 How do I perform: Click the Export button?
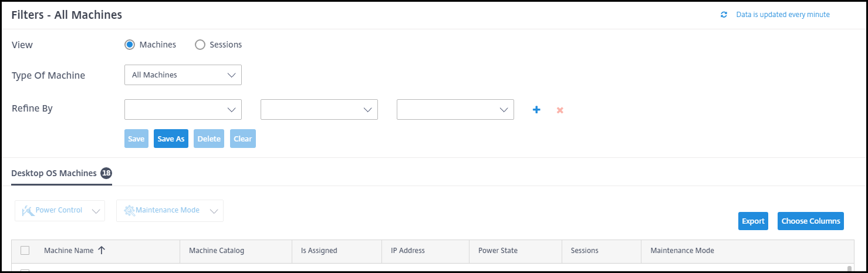click(753, 221)
